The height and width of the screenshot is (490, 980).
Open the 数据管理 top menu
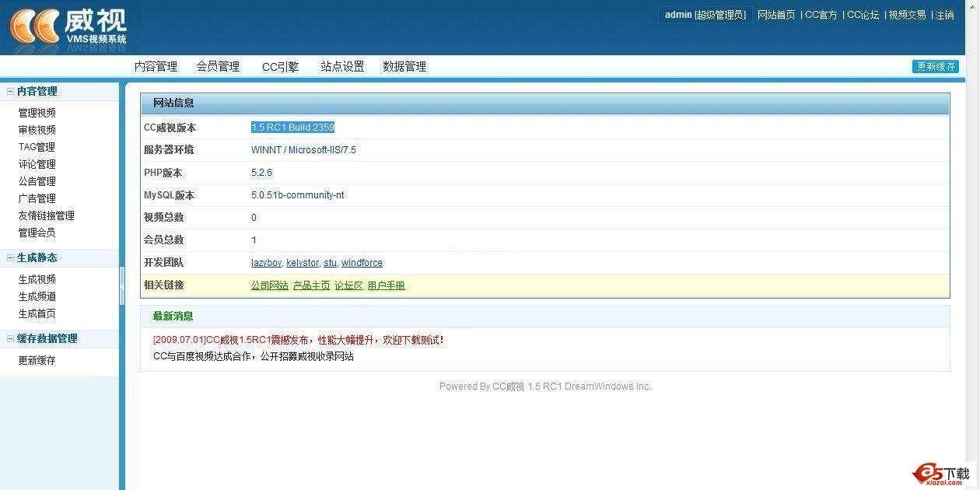404,67
